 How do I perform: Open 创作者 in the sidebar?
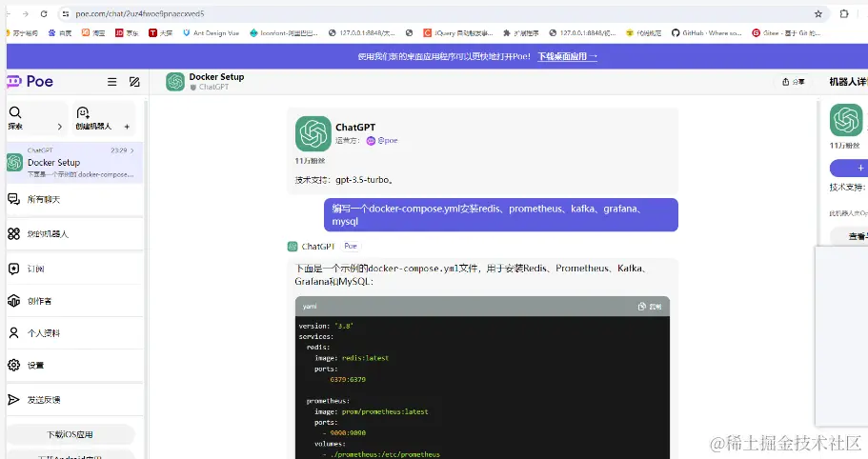point(74,301)
